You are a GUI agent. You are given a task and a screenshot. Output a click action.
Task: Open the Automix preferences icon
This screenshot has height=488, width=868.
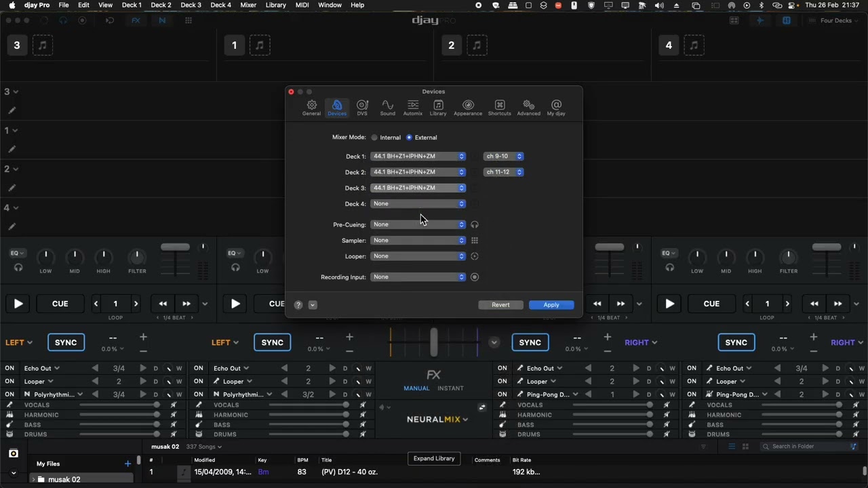412,107
